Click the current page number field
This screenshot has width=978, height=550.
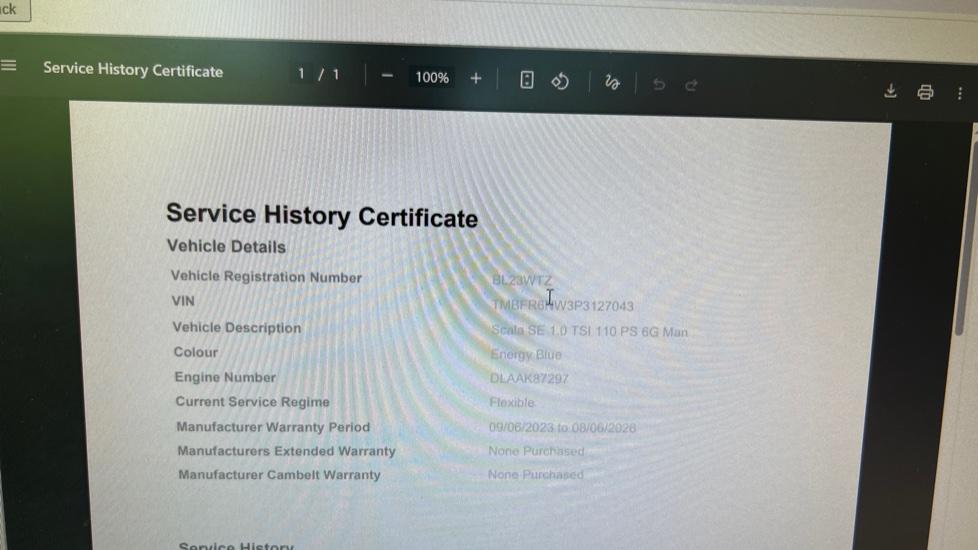click(x=301, y=74)
